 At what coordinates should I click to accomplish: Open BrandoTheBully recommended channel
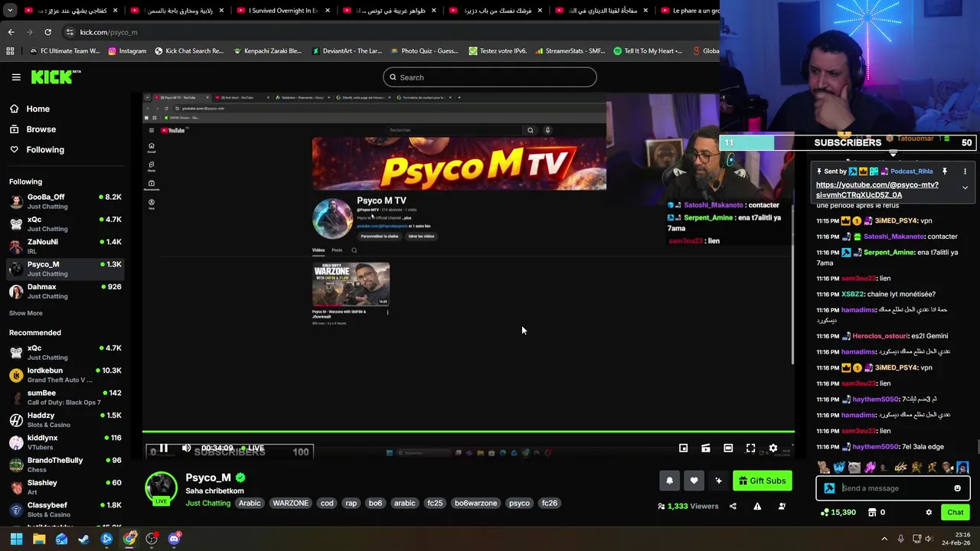pyautogui.click(x=65, y=465)
